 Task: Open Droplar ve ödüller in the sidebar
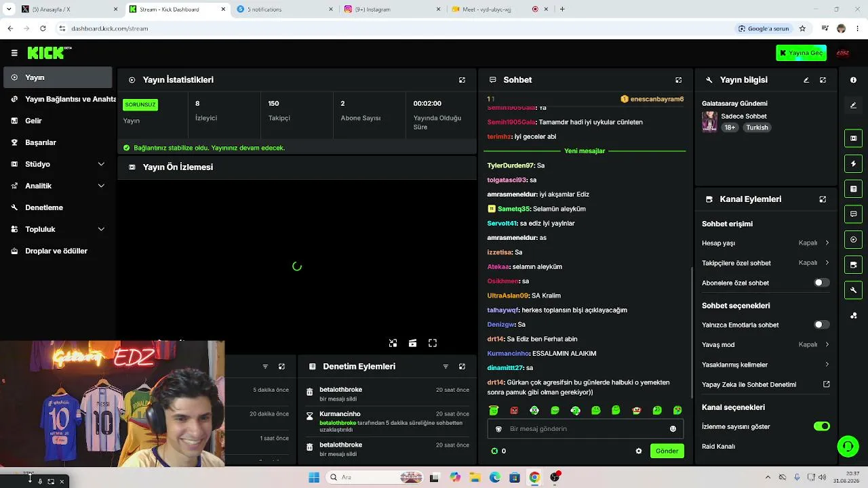[56, 251]
